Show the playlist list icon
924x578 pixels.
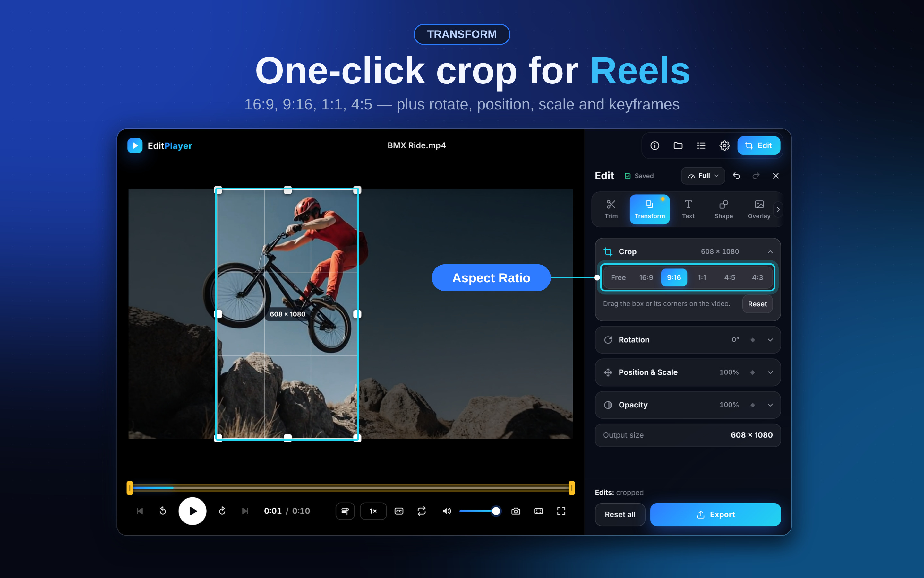tap(701, 146)
